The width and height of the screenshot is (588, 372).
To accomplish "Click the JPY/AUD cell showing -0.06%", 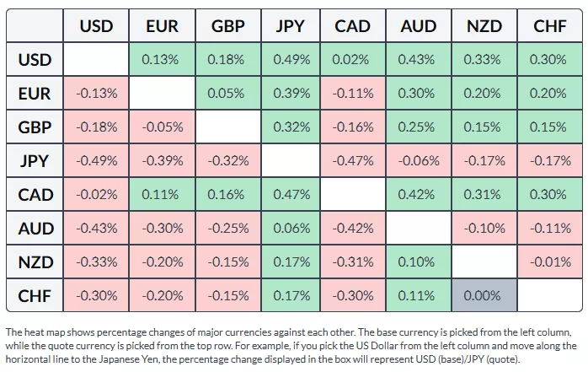I will [418, 161].
